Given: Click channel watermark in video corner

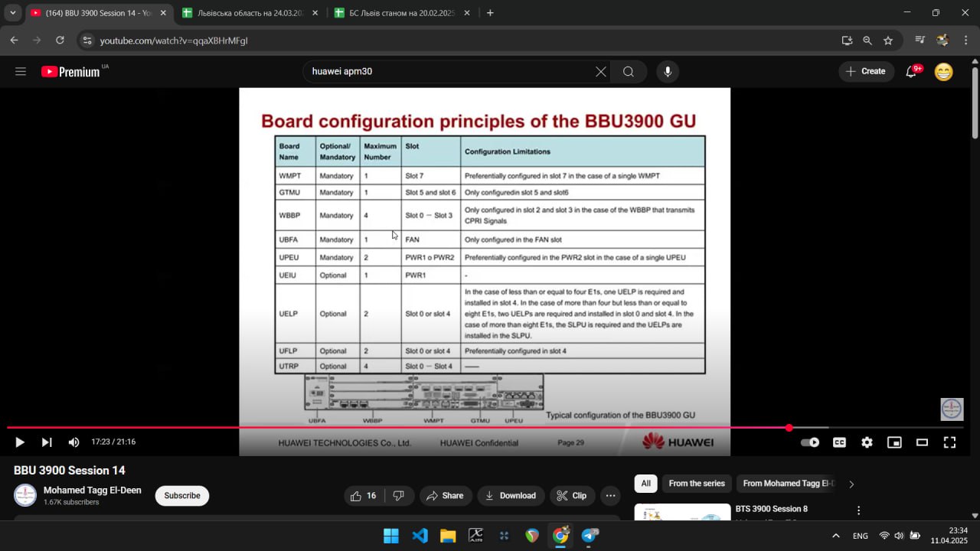Looking at the screenshot, I should click(x=952, y=409).
